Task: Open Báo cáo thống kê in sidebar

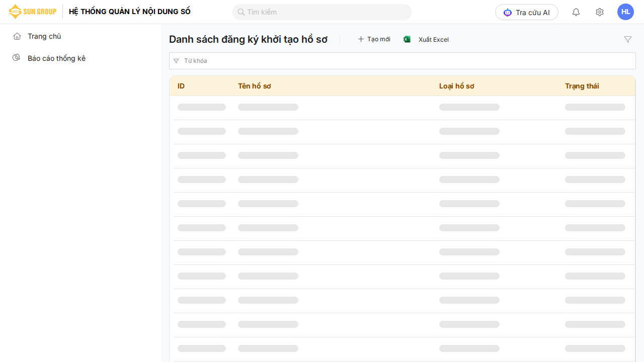Action: click(56, 58)
